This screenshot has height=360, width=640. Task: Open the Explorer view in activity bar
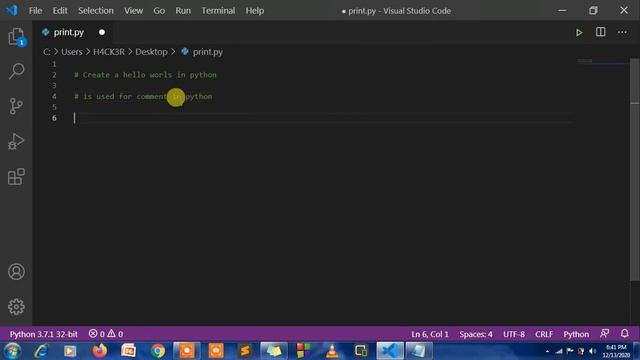point(16,37)
